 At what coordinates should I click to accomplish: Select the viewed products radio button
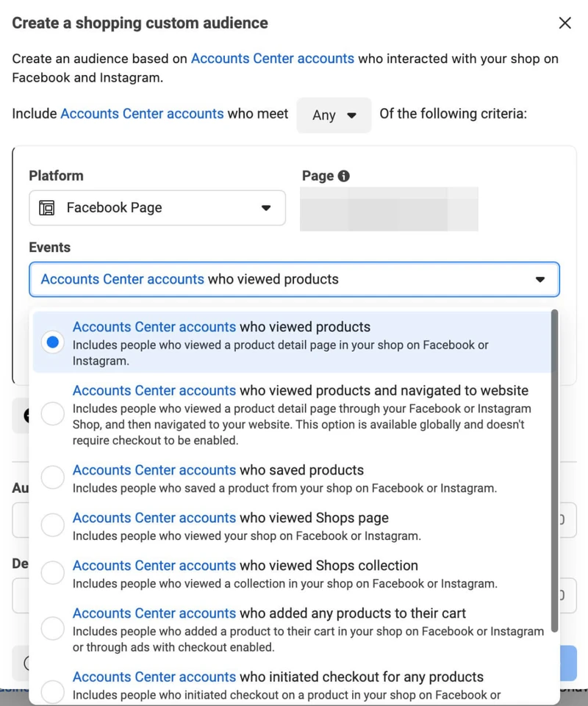coord(53,342)
